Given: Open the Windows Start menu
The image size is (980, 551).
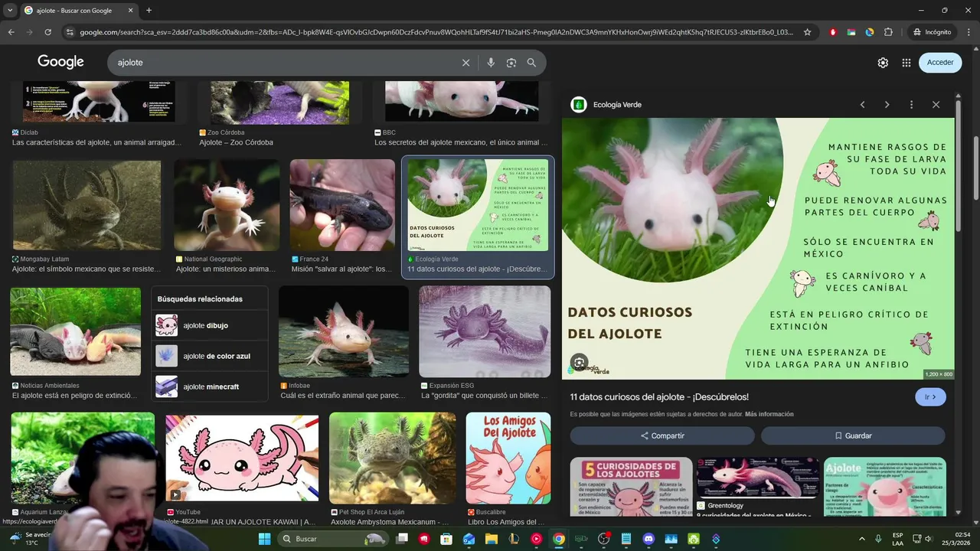Looking at the screenshot, I should click(264, 539).
